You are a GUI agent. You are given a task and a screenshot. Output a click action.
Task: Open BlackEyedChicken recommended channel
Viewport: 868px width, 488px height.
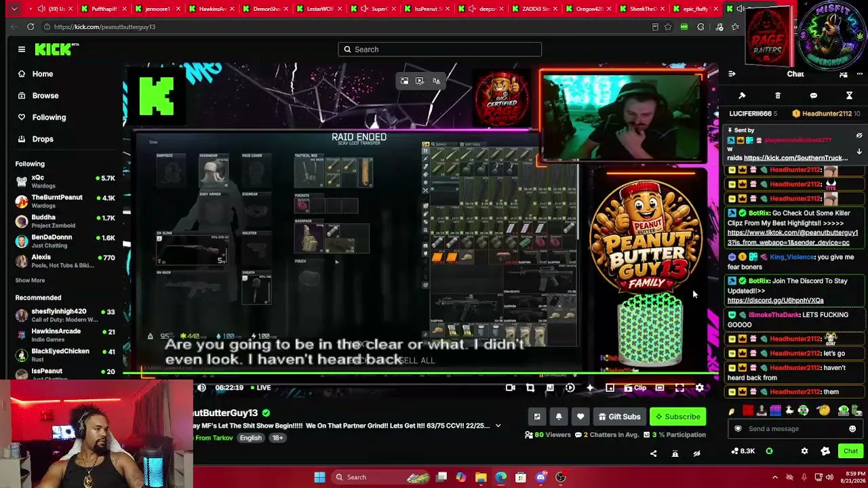point(65,354)
